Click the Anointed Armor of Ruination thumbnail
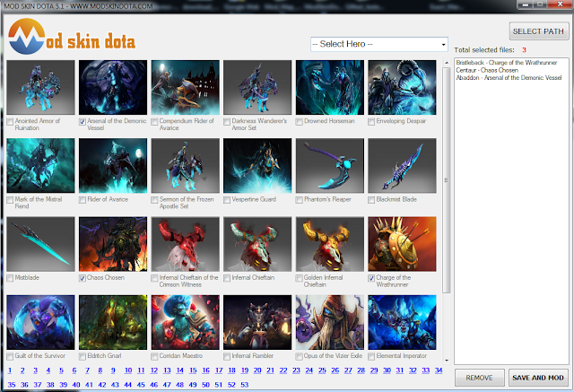 coord(40,88)
